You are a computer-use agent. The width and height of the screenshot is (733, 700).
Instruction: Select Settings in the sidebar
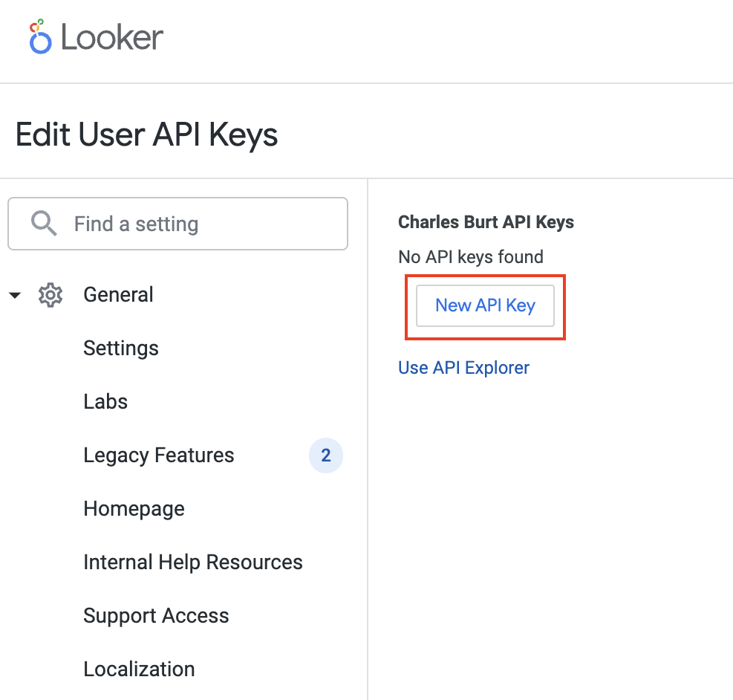click(x=121, y=349)
